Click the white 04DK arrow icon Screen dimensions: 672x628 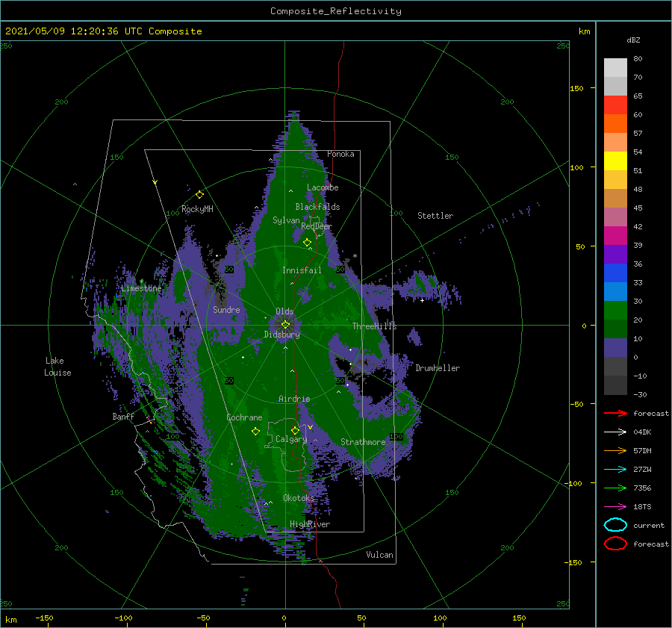(615, 432)
